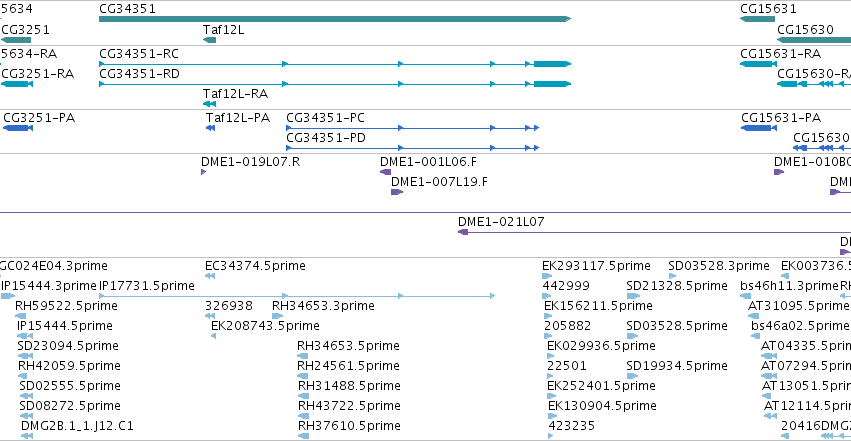The image size is (851, 441).
Task: Select the Taf12L-RA transcript arrow
Action: [209, 104]
